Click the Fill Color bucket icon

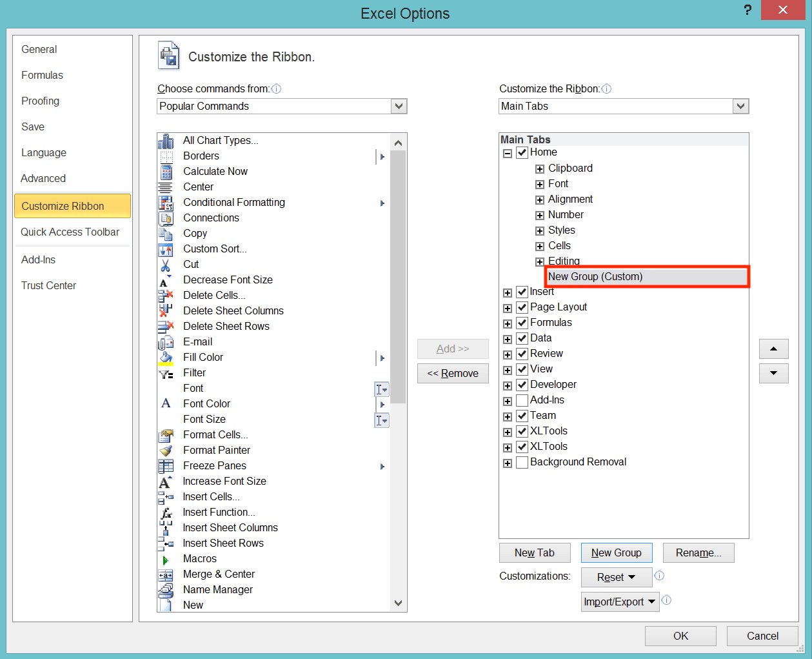click(166, 358)
